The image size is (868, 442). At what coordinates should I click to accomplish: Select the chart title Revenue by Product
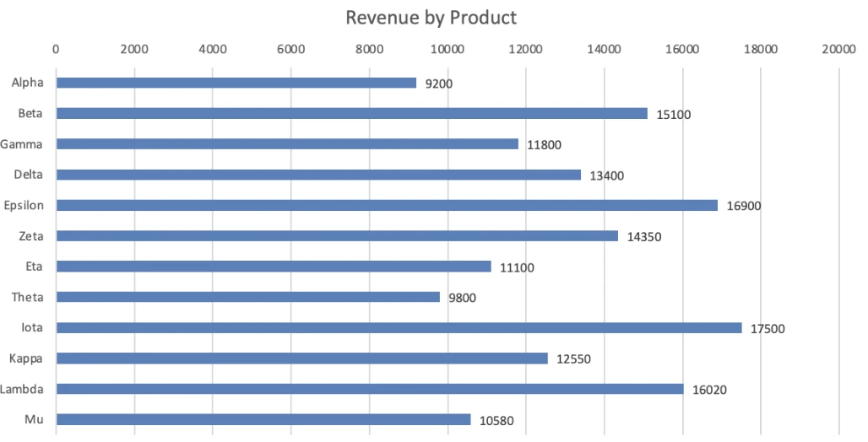pos(431,17)
